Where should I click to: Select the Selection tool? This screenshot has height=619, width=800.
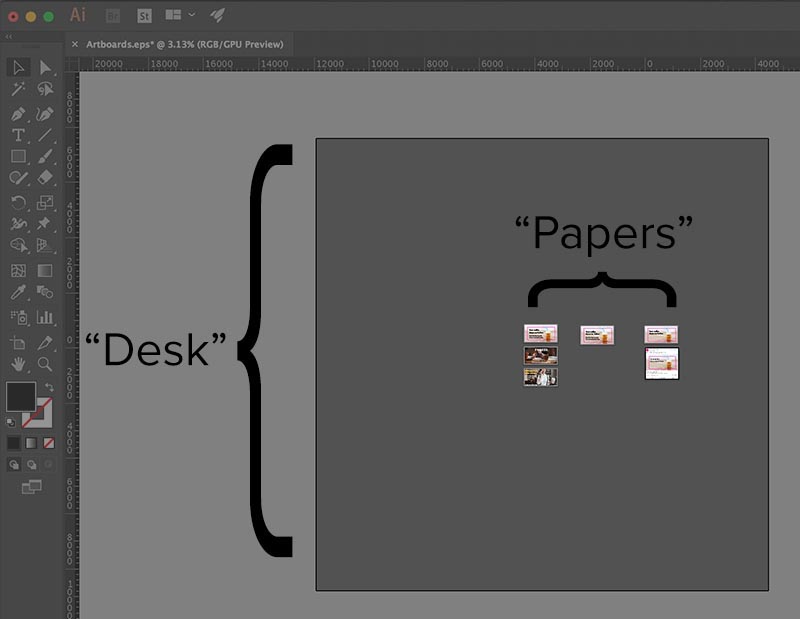click(x=20, y=66)
